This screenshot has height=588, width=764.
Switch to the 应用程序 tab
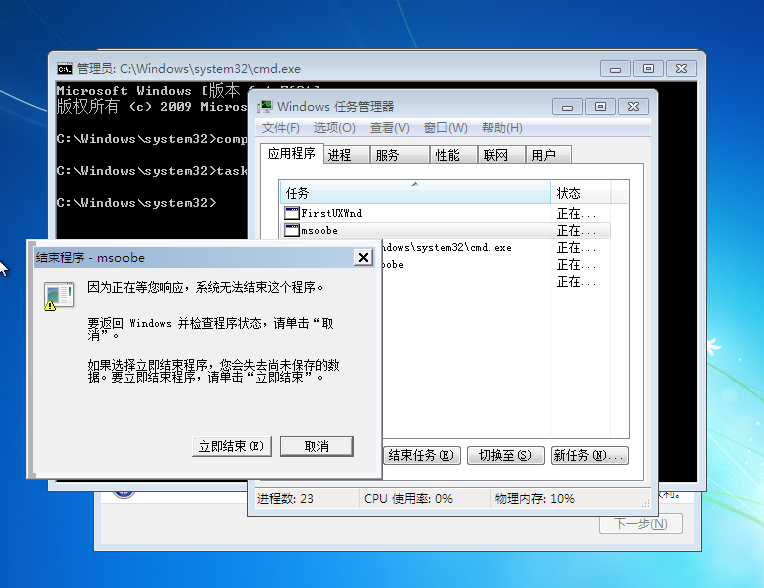click(x=291, y=154)
